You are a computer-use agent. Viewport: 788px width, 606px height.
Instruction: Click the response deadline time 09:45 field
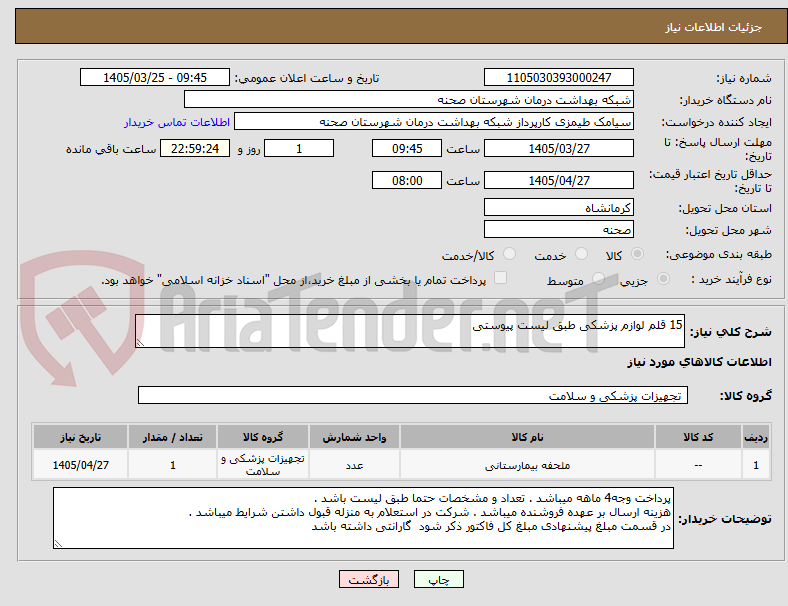coord(407,148)
